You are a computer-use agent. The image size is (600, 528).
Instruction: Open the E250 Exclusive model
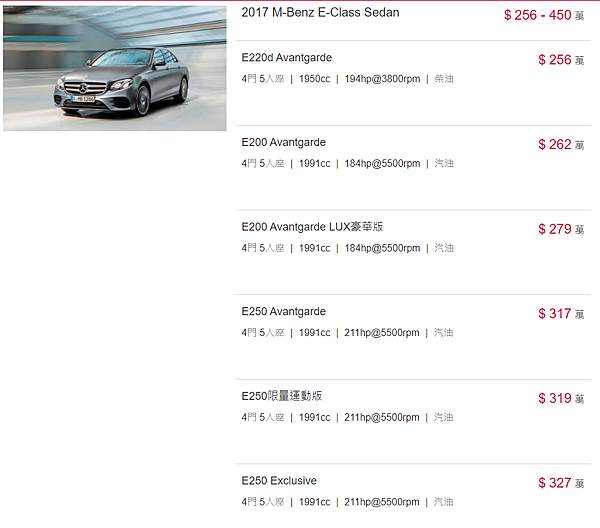[279, 481]
